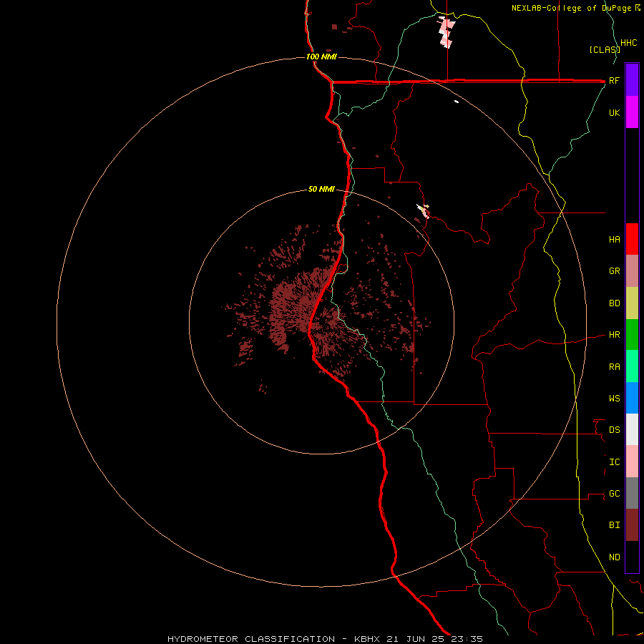Click the ND legend label
The width and height of the screenshot is (644, 644).
click(615, 557)
